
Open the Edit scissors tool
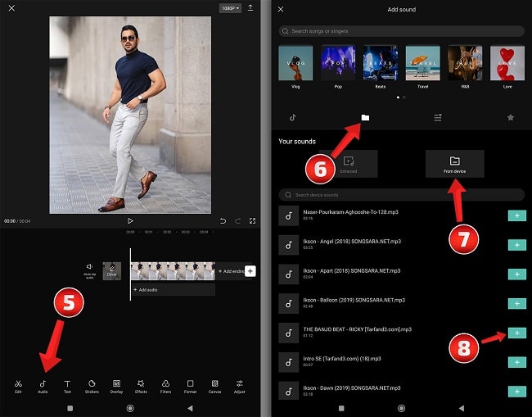click(18, 387)
